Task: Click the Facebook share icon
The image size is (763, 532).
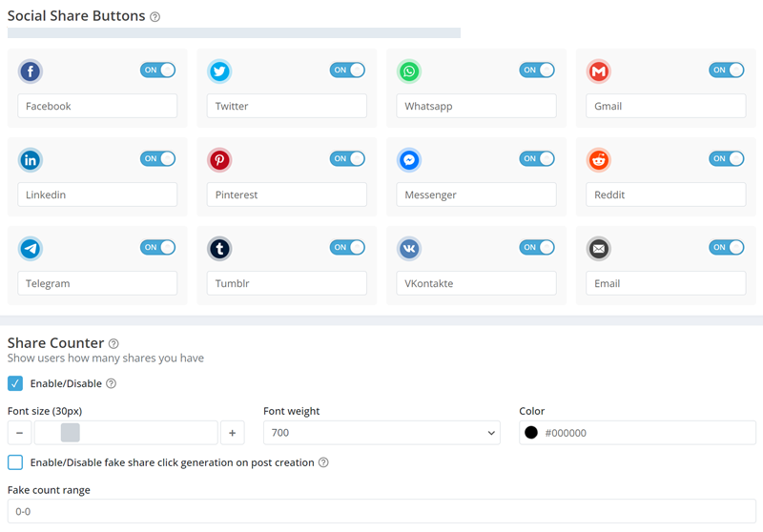Action: (31, 72)
